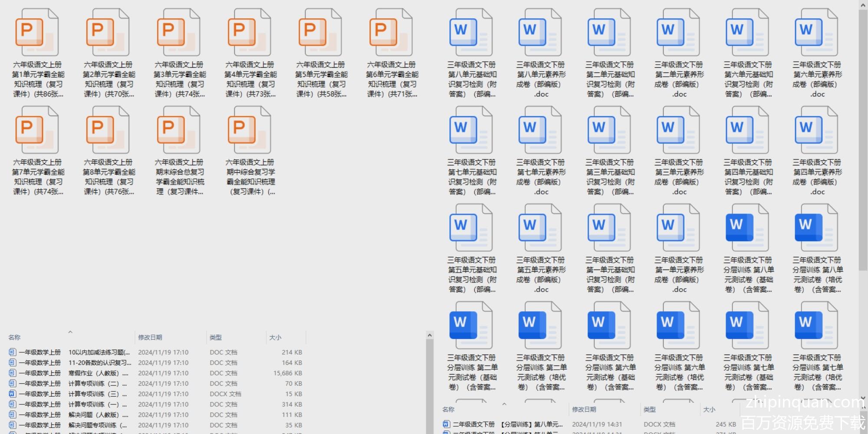Click the label 分层训练 第七单元测试卷（培优卷）
Viewport: 868px width, 434px height.
tap(817, 372)
